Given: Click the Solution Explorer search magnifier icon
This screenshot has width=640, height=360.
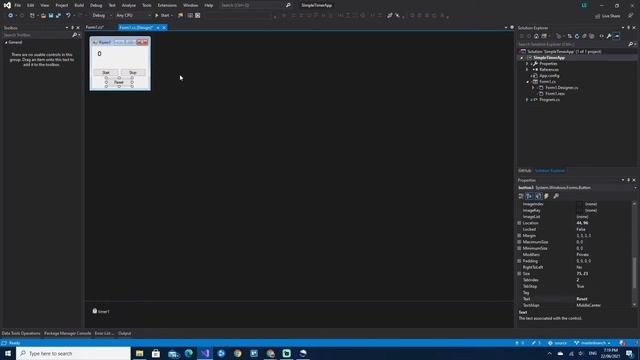Looking at the screenshot, I should click(631, 44).
